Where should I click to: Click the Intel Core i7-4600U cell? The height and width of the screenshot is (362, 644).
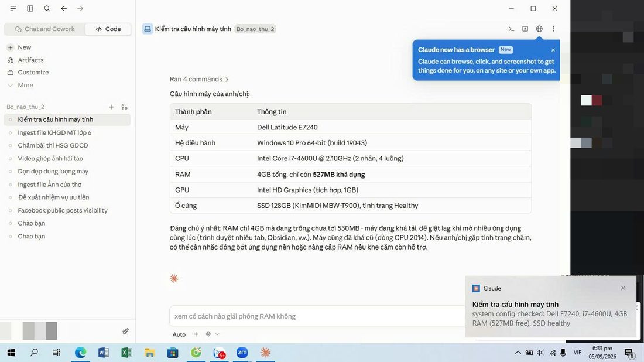coord(330,158)
